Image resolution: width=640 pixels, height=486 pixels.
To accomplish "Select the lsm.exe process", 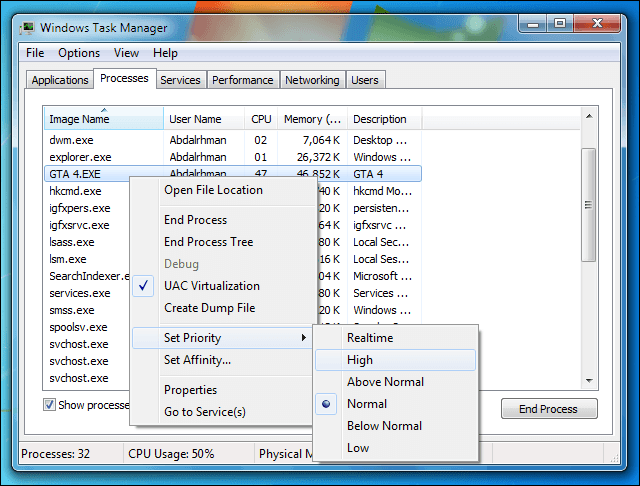I will point(68,259).
